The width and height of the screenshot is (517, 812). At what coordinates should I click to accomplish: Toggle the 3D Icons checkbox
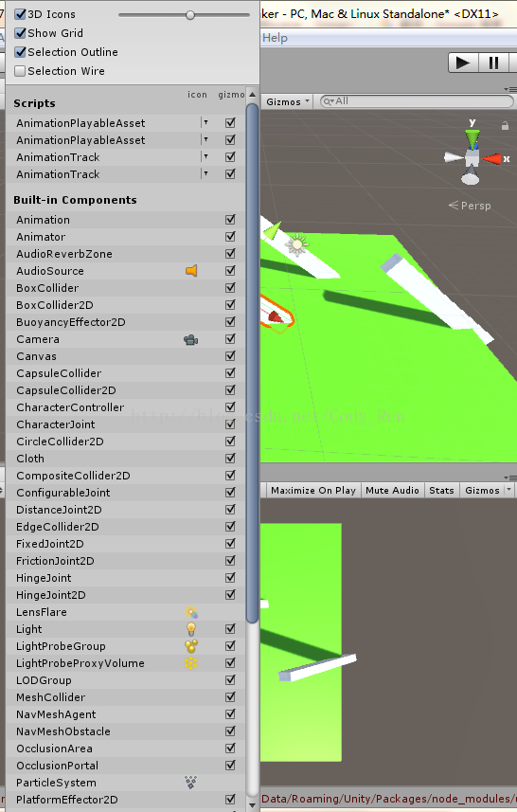[20, 14]
